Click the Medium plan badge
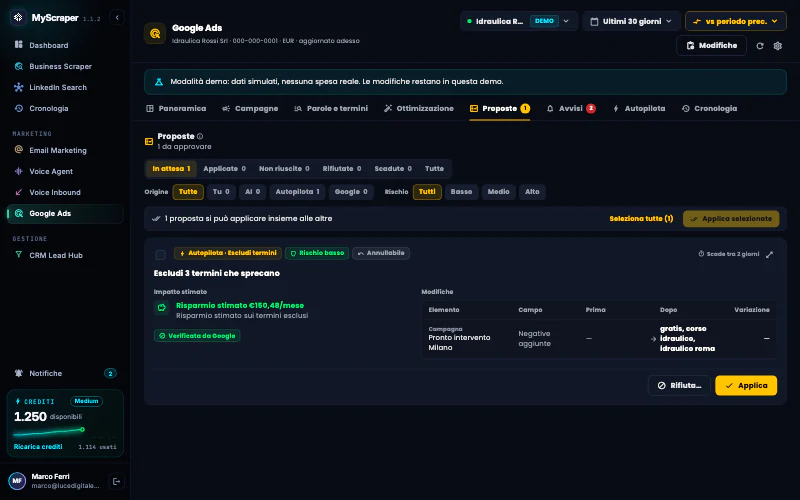Image resolution: width=800 pixels, height=500 pixels. (86, 401)
